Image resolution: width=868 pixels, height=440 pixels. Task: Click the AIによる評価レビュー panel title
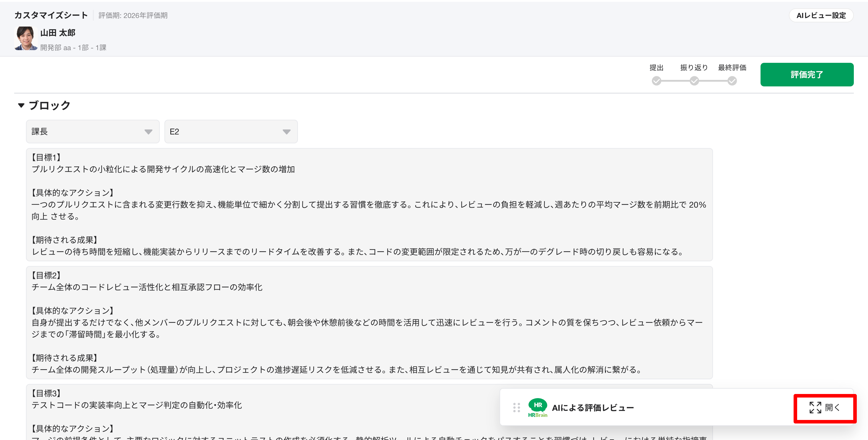593,408
